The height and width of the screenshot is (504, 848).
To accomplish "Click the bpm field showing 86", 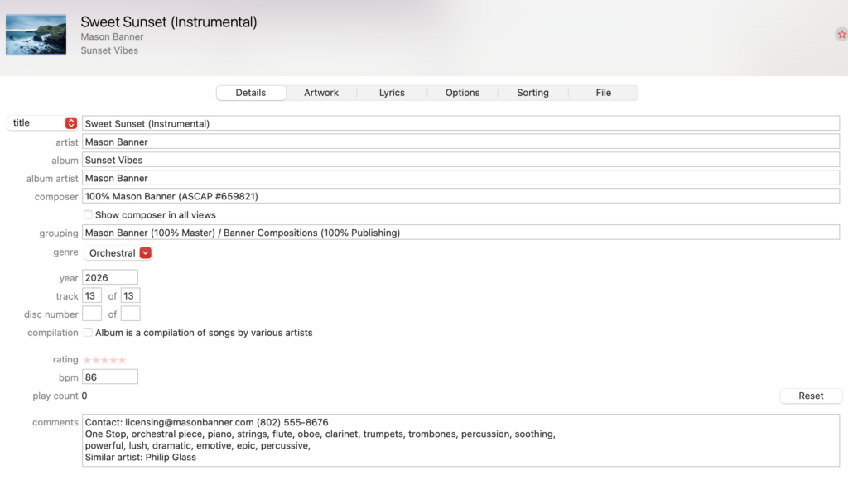I will click(110, 377).
